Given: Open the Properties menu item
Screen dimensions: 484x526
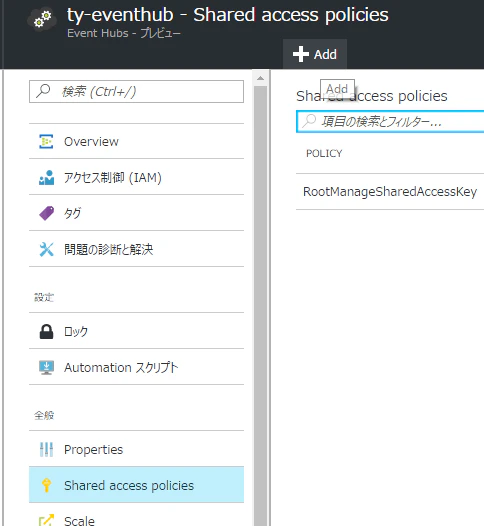Looking at the screenshot, I should 137,450.
